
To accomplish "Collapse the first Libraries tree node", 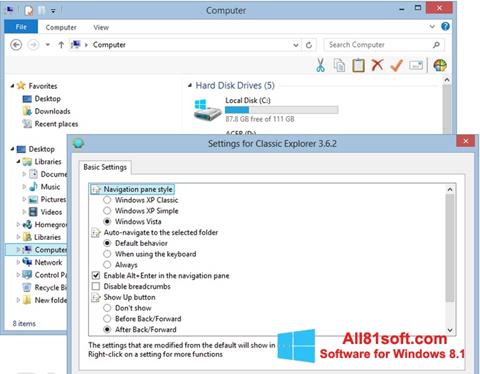I will click(x=18, y=161).
